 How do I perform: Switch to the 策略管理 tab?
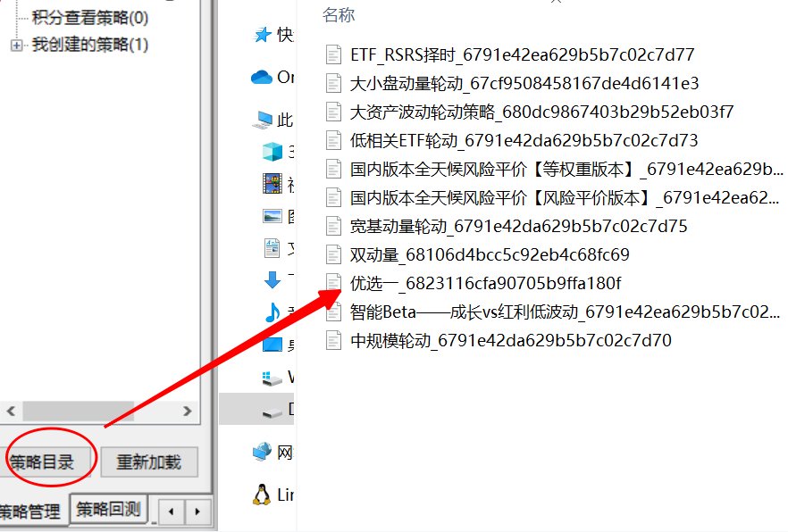point(30,511)
